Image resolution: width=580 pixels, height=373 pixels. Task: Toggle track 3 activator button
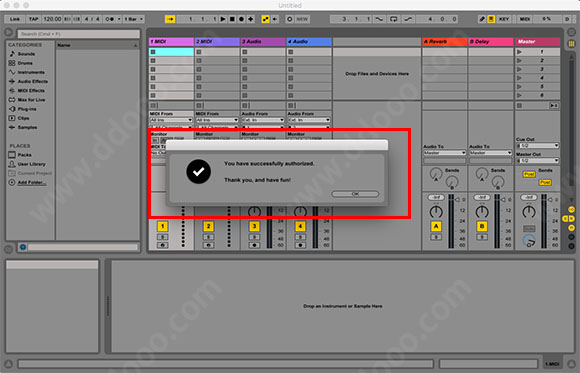tap(254, 226)
